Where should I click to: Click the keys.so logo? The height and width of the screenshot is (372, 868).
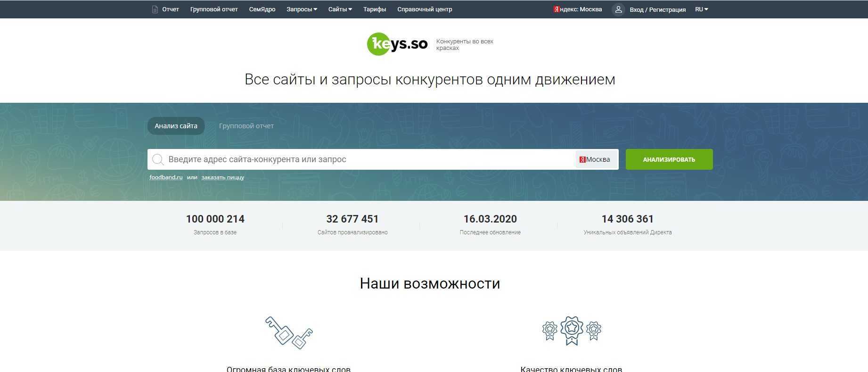pyautogui.click(x=397, y=44)
